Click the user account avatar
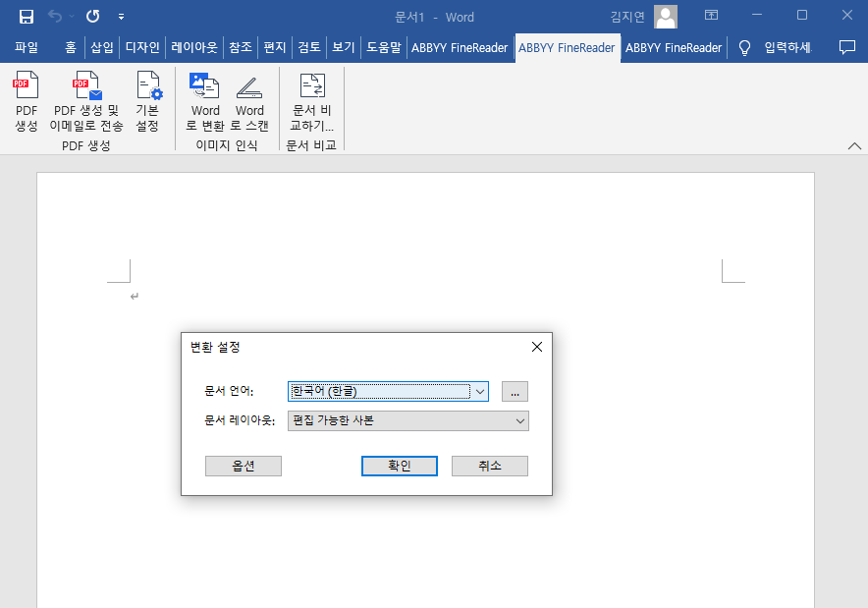The width and height of the screenshot is (868, 608). click(666, 17)
